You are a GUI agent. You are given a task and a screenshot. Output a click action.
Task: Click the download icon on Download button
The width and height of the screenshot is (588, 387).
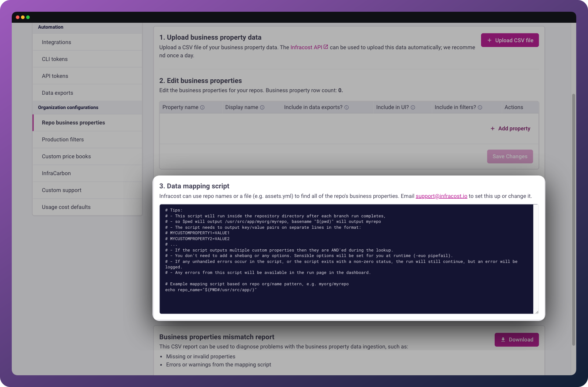503,340
